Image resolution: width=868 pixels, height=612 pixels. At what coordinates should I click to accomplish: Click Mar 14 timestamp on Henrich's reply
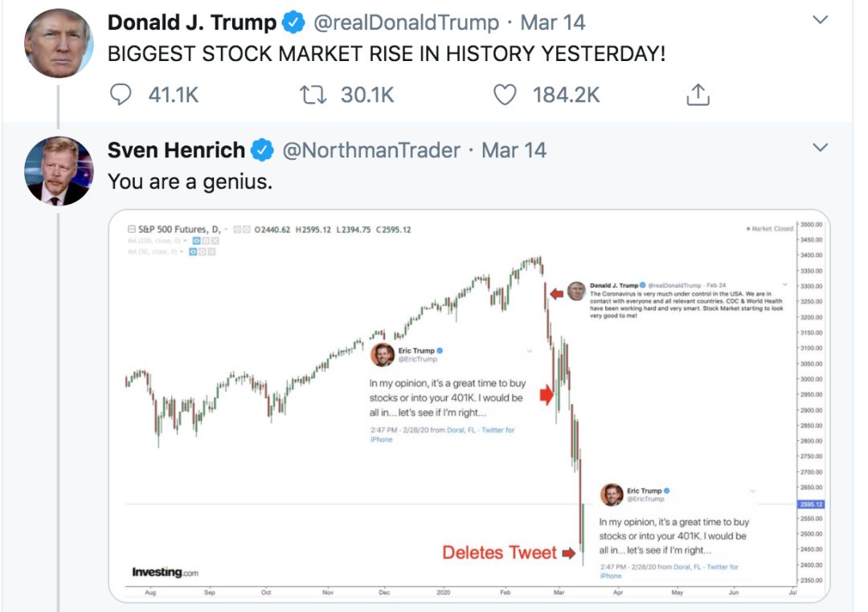point(514,150)
